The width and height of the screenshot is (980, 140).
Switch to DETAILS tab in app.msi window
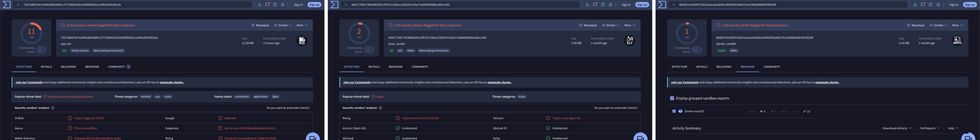click(46, 67)
